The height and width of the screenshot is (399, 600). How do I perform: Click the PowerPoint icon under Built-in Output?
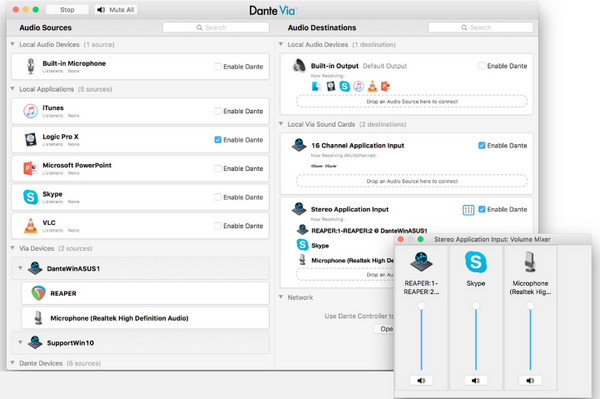point(385,86)
